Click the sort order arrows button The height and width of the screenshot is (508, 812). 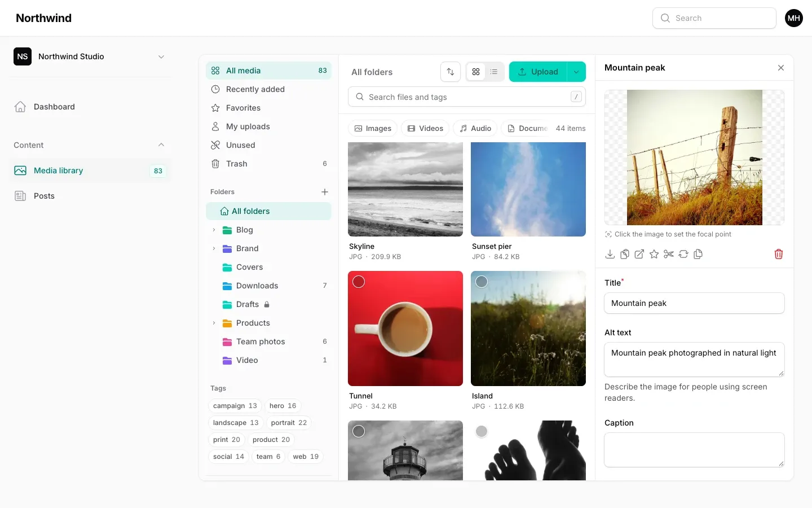tap(451, 72)
